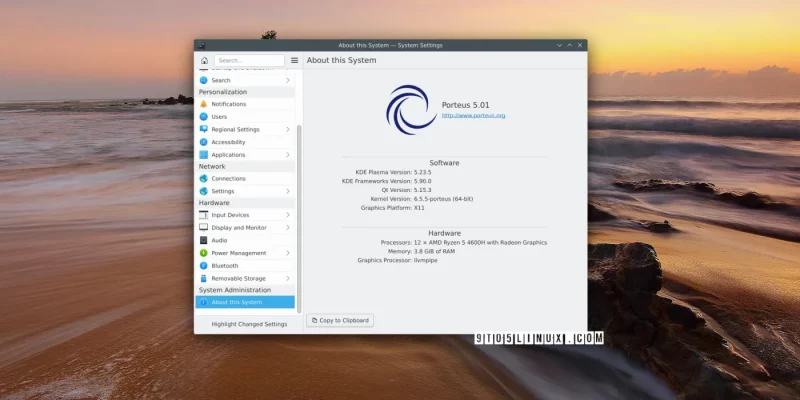Viewport: 800px width, 400px height.
Task: Maximize the System Settings window
Action: tap(570, 45)
